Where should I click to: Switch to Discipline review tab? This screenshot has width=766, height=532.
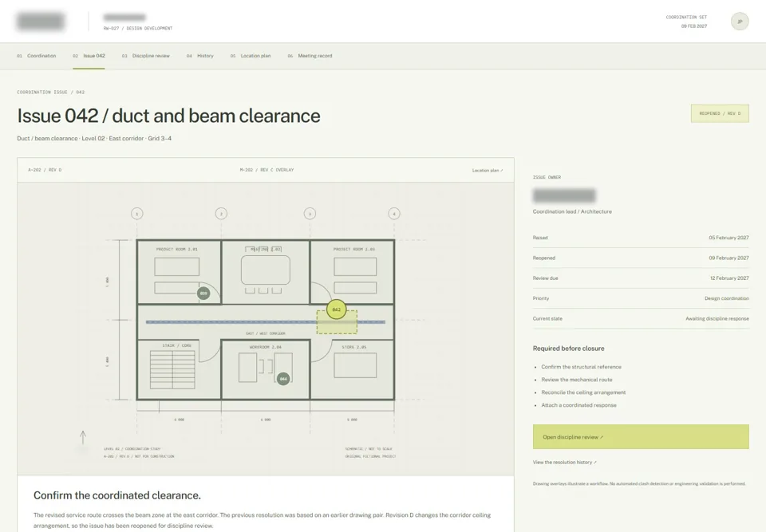(x=145, y=56)
